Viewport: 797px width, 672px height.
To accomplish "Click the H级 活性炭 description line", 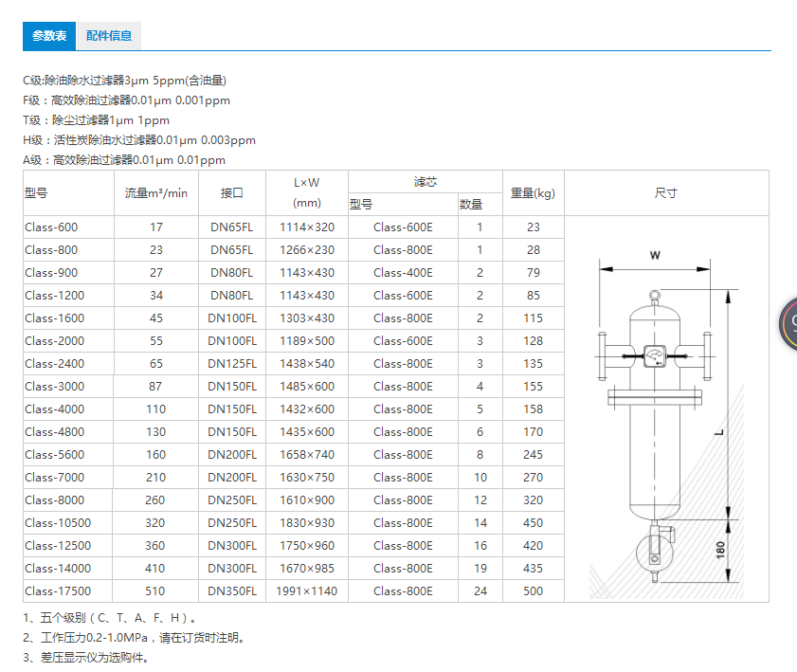I will (139, 140).
